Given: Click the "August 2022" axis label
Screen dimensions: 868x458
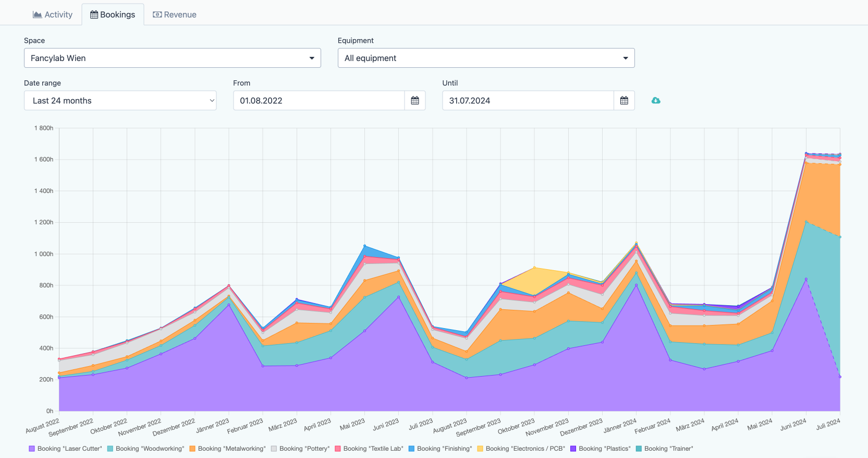Looking at the screenshot, I should coord(43,426).
